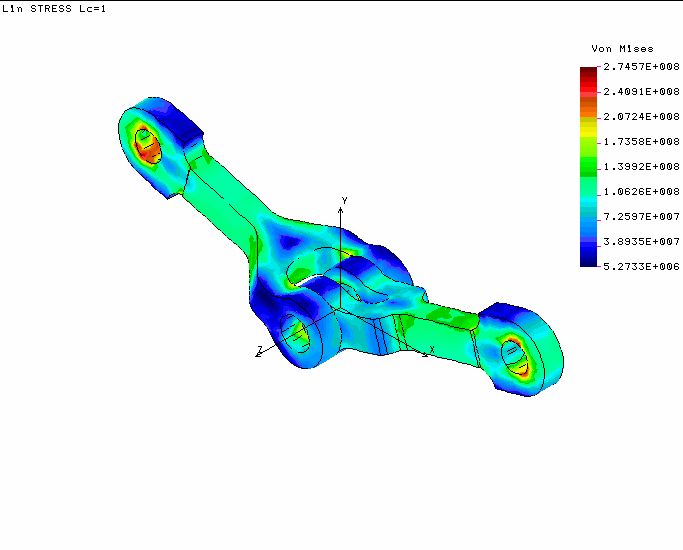This screenshot has height=550, width=683.
Task: Click the hole in the lower-right eyelet
Action: pyautogui.click(x=514, y=358)
